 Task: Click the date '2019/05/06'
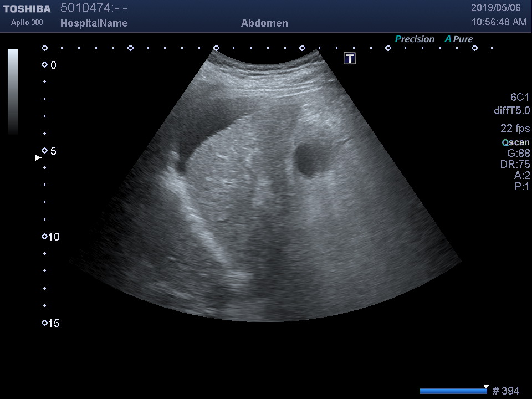click(x=495, y=8)
